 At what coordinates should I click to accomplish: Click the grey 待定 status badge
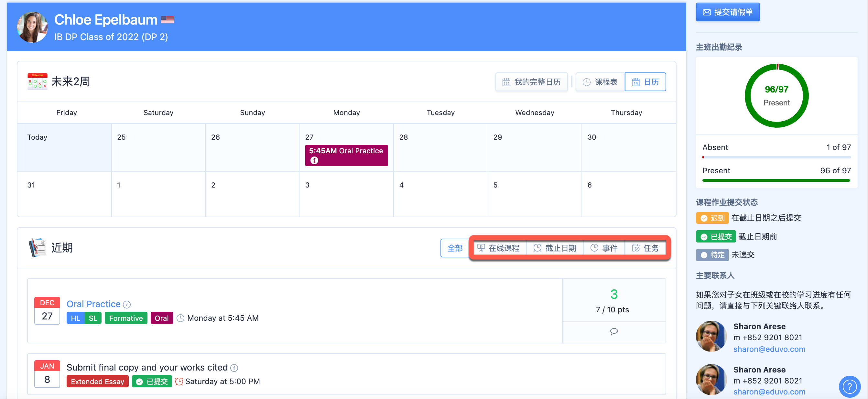click(712, 255)
